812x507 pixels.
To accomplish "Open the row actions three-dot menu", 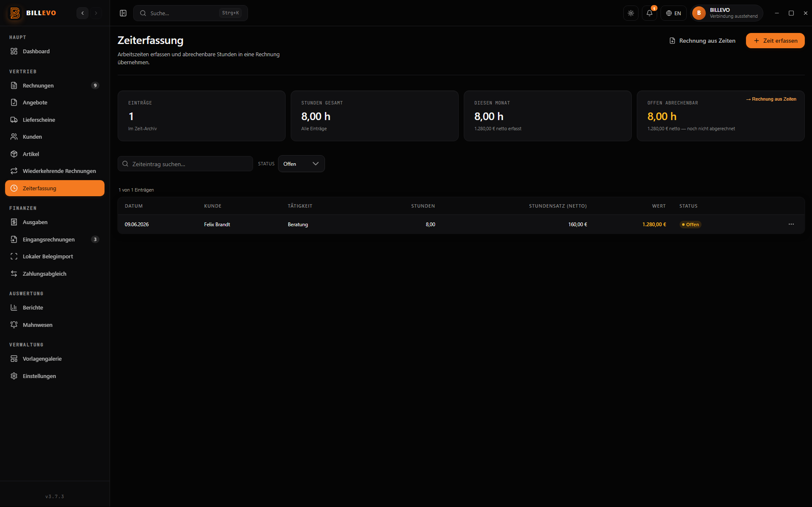I will 791,224.
